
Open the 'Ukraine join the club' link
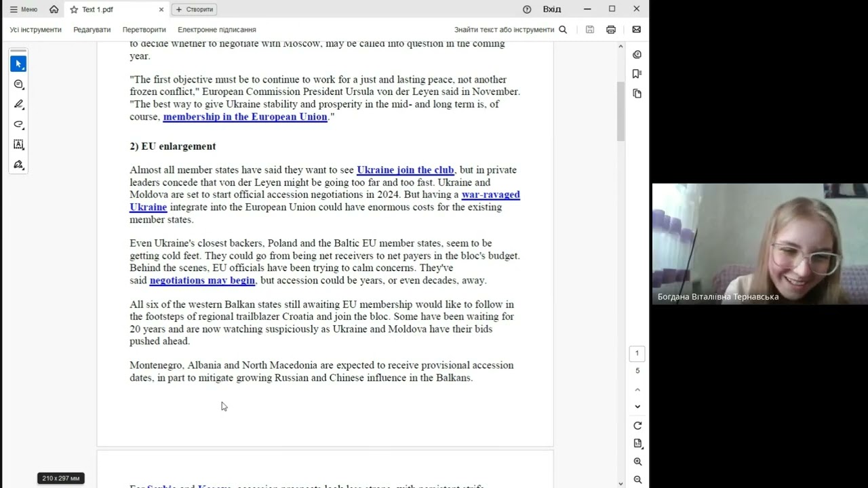click(x=406, y=170)
